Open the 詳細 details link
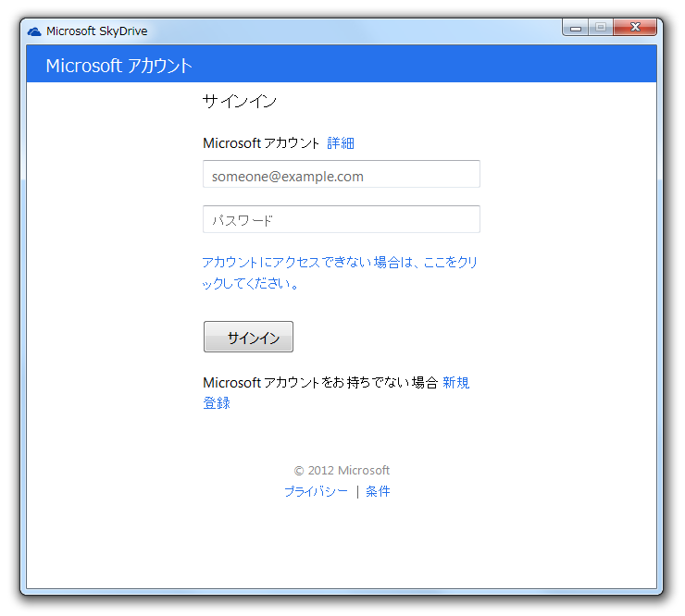 341,143
